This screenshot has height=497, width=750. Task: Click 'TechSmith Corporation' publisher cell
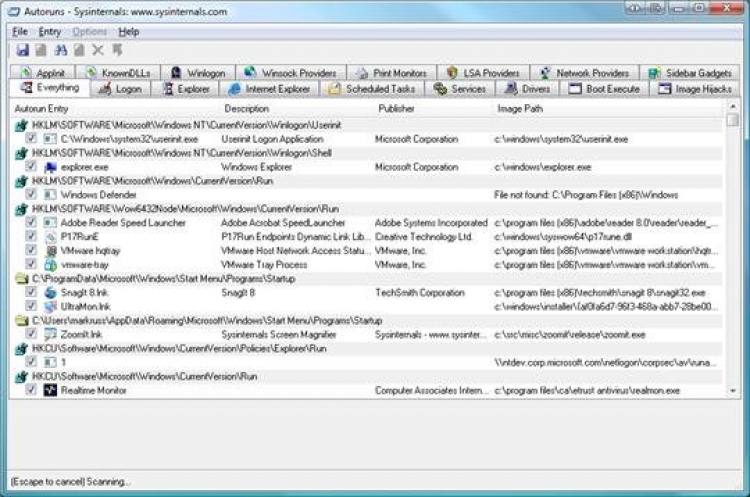click(x=420, y=293)
